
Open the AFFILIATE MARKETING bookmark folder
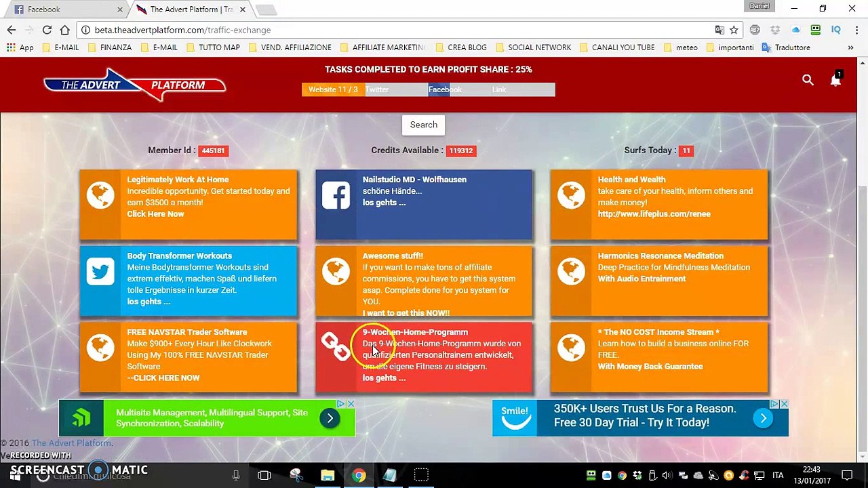tap(382, 47)
